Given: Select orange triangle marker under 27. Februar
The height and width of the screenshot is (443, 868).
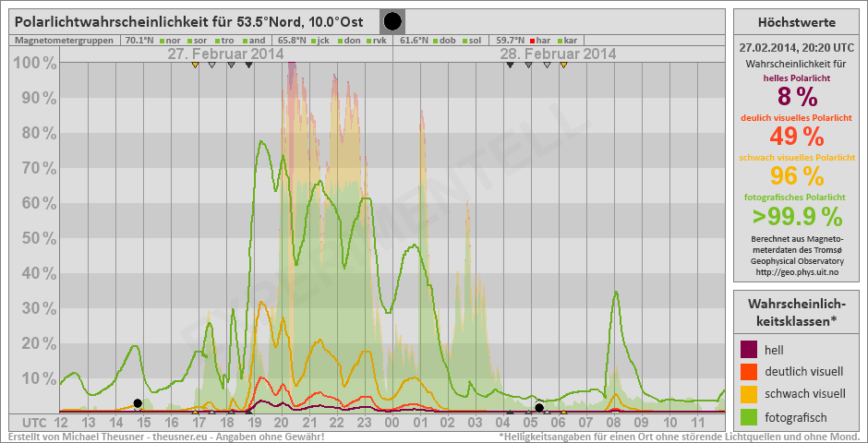Looking at the screenshot, I should point(195,65).
